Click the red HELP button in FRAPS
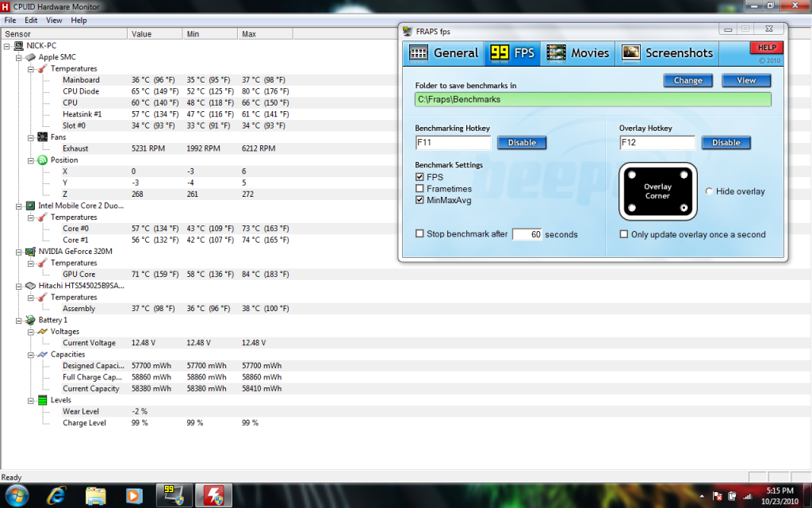The height and width of the screenshot is (508, 812). pos(767,48)
